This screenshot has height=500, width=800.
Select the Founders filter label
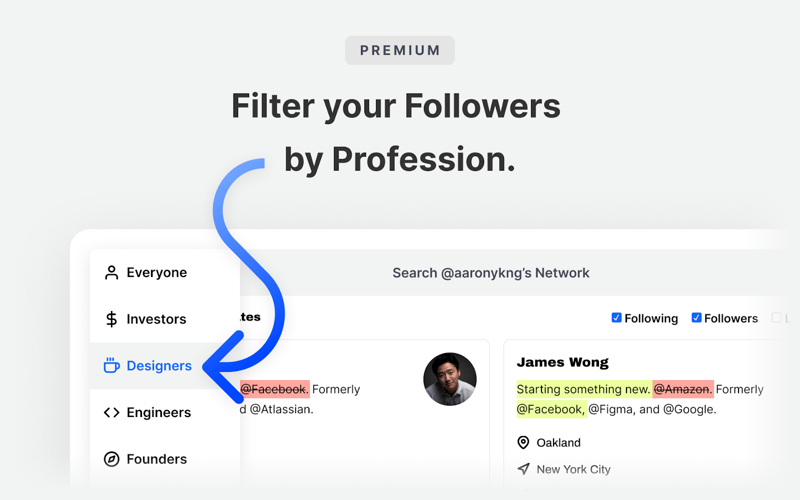pyautogui.click(x=156, y=459)
